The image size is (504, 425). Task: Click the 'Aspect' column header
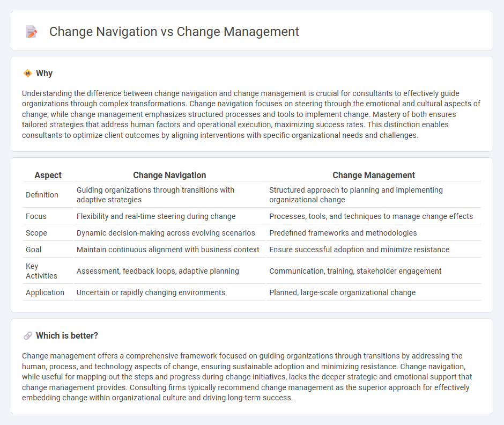48,175
